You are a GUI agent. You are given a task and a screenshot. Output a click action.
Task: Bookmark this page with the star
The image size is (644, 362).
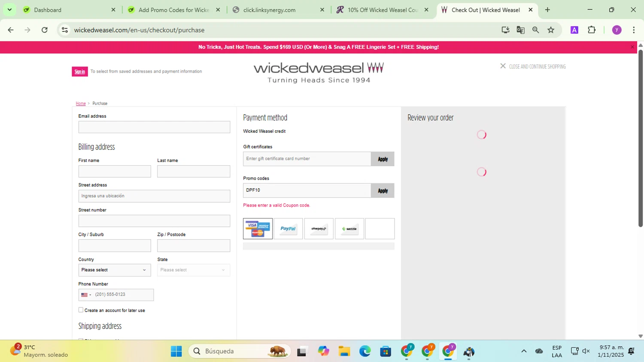tap(551, 30)
